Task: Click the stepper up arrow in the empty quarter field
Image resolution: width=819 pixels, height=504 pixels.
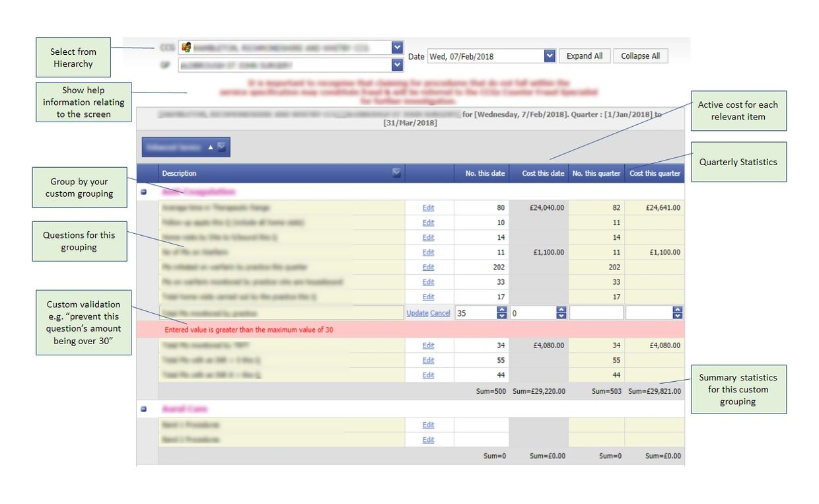Action: click(678, 310)
